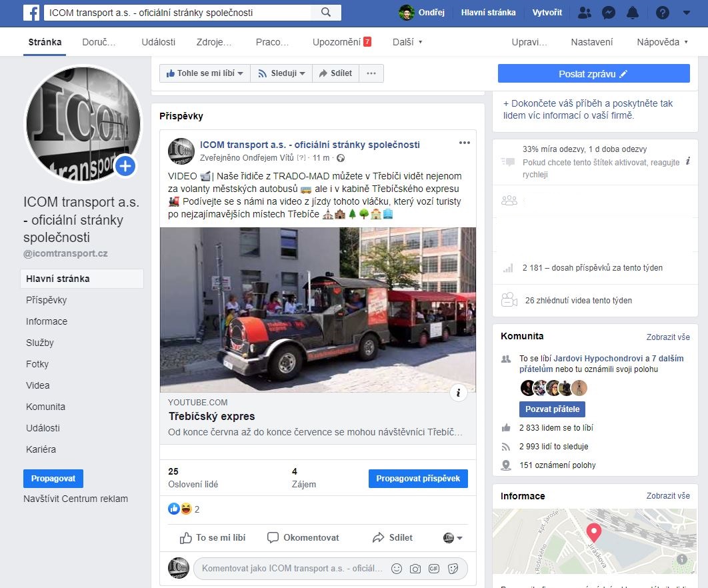Click 'Propagovat příspěvek' button
Screen dimensions: 708x588
click(418, 479)
